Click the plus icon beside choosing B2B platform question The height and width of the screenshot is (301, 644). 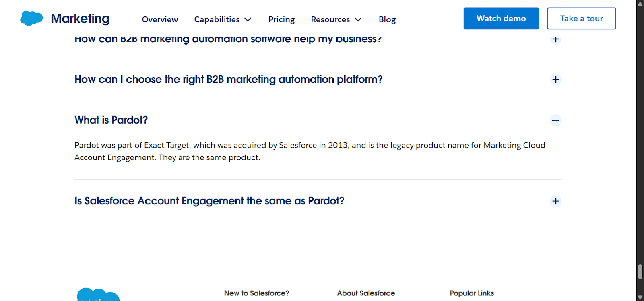555,80
